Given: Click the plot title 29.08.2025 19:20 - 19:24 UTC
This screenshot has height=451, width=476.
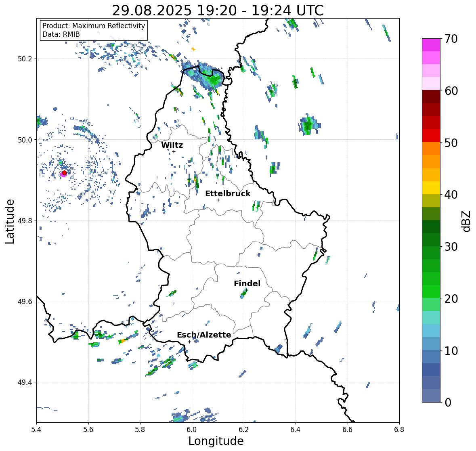Looking at the screenshot, I should click(x=218, y=10).
